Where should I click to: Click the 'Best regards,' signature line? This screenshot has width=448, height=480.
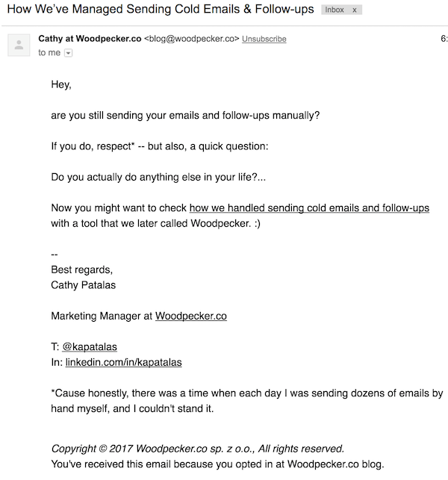tap(82, 269)
